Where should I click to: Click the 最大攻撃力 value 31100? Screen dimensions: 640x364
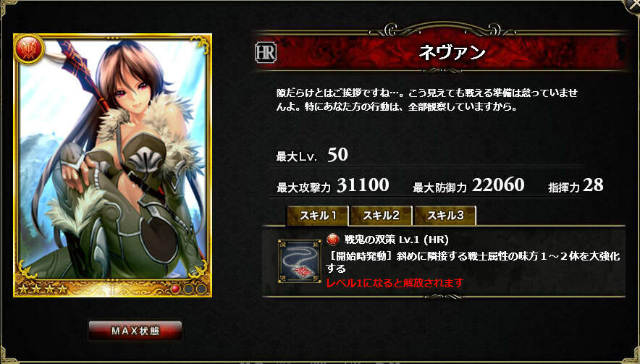click(x=363, y=185)
